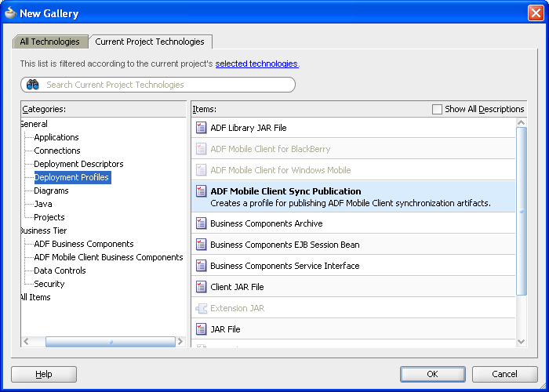Select Business Tier category
Viewport: 549px width, 392px height.
44,230
